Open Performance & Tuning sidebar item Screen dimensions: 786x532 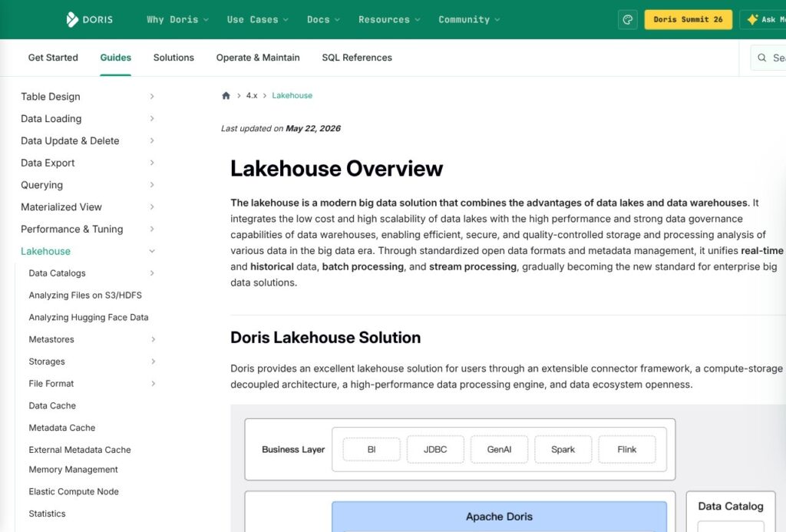coord(71,229)
